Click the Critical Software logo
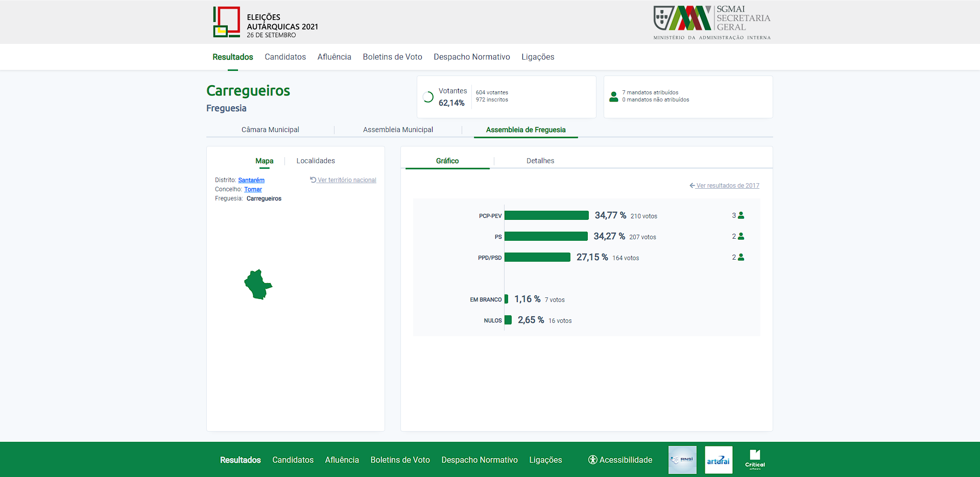This screenshot has height=477, width=980. (755, 459)
